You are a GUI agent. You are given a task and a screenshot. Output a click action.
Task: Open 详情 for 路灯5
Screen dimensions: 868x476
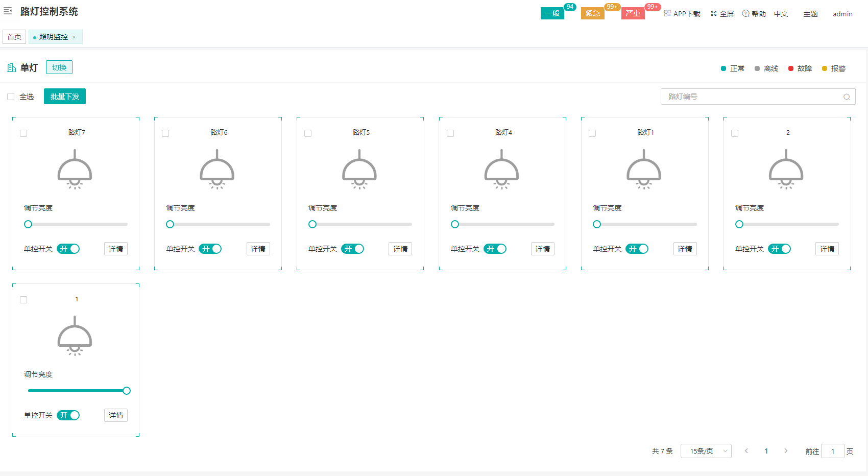400,249
